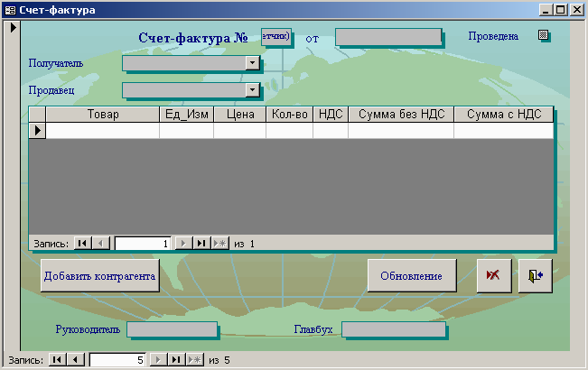Screen dimensions: 588x370
Task: Add new record in subform navigator
Action: pos(219,244)
